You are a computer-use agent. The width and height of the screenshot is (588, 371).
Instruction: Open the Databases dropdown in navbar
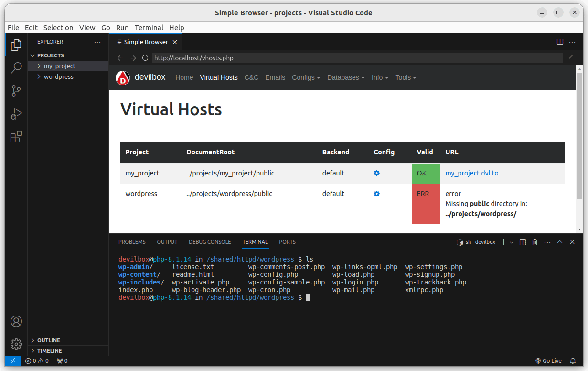[x=345, y=77]
